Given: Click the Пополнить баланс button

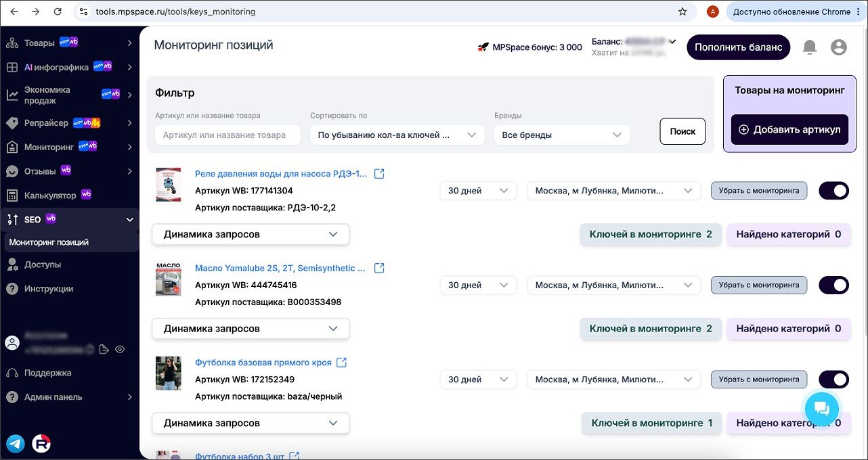Looking at the screenshot, I should click(738, 47).
